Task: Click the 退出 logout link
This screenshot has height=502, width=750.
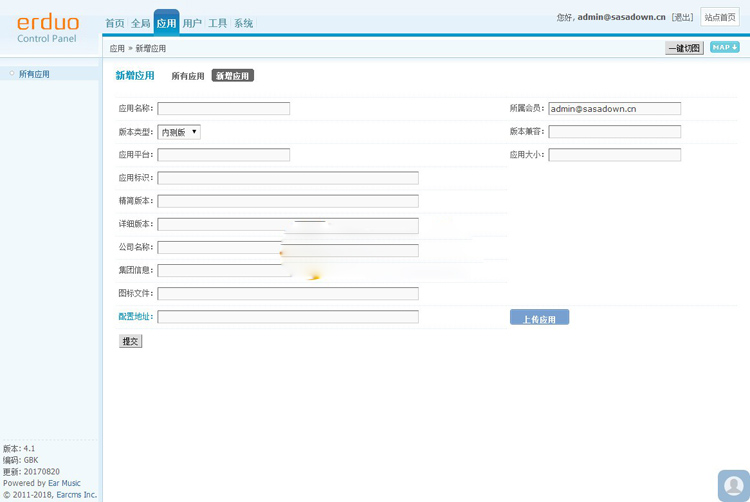Action: 682,17
